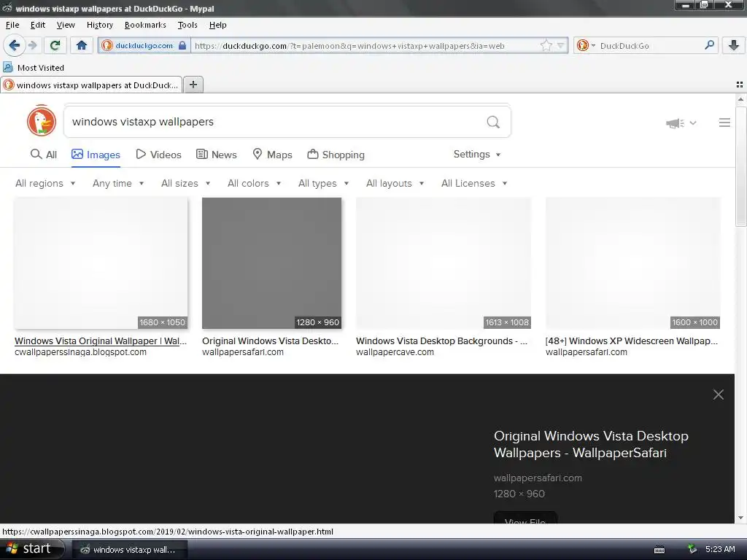This screenshot has width=747, height=560.
Task: Open the Any time filter
Action: [118, 183]
